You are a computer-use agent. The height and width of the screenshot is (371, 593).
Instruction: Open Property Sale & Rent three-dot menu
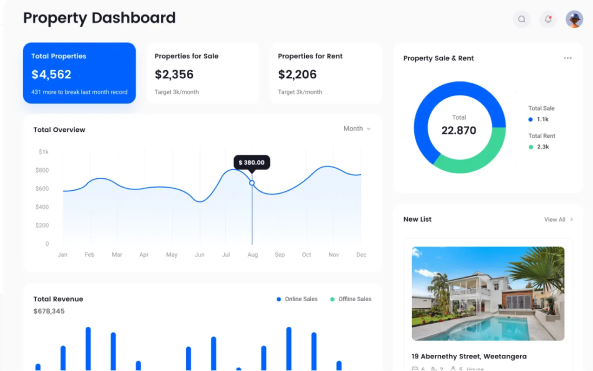tap(567, 58)
